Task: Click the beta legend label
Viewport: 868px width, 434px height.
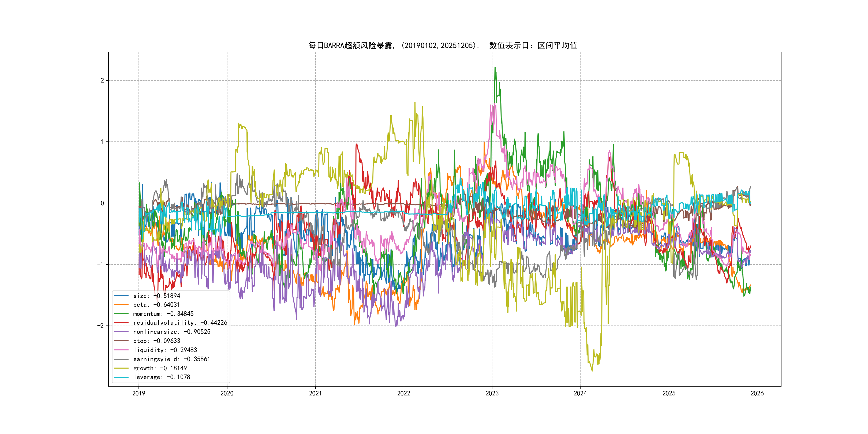Action: click(x=156, y=305)
